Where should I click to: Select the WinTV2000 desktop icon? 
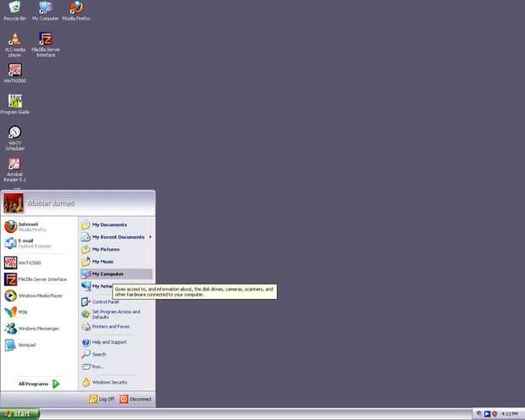(14, 73)
